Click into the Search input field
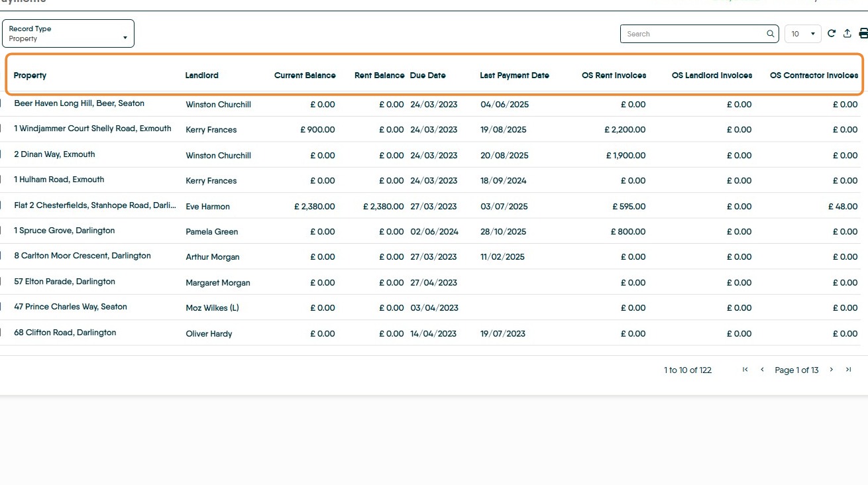Screen dimensions: 868x485 [692, 34]
